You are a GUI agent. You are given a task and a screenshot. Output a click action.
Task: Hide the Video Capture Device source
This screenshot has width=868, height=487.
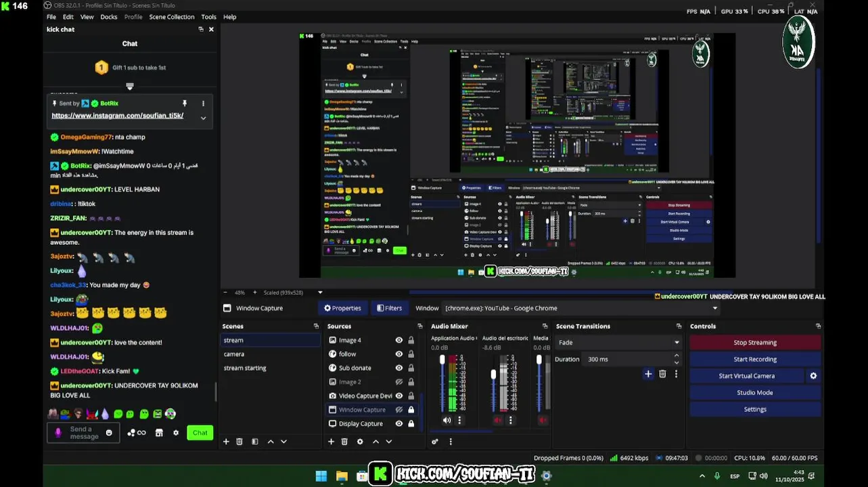tap(399, 396)
